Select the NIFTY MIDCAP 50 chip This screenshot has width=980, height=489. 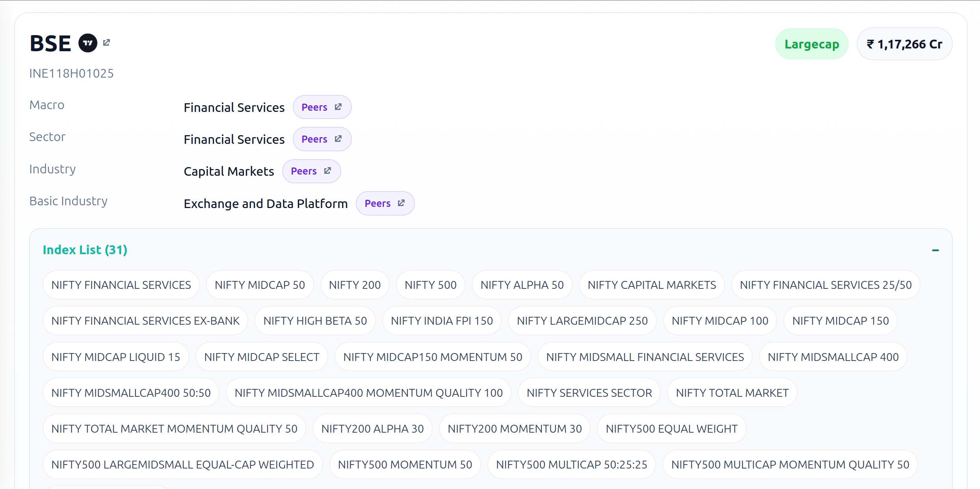[260, 285]
